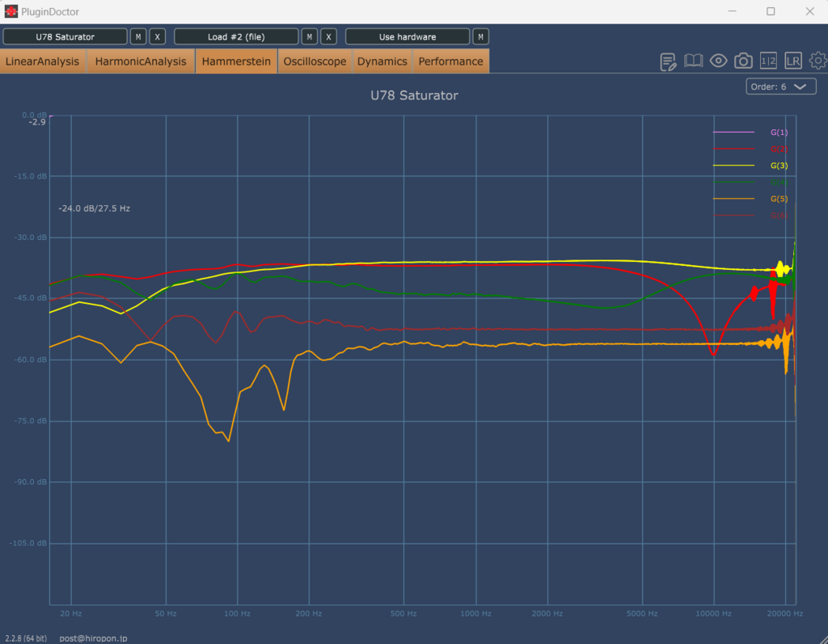Go to the Dynamics tab
The width and height of the screenshot is (828, 644).
pos(382,61)
